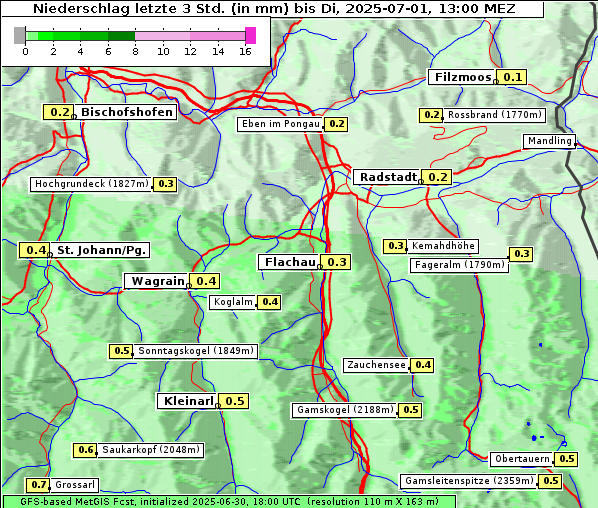Click the 0.3 value beside Flachau
Image resolution: width=598 pixels, height=508 pixels.
coord(336,262)
